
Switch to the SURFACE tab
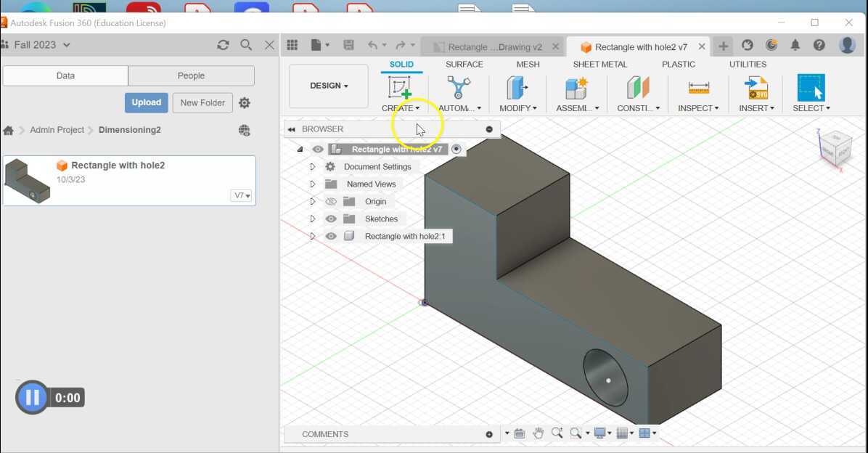(x=464, y=65)
